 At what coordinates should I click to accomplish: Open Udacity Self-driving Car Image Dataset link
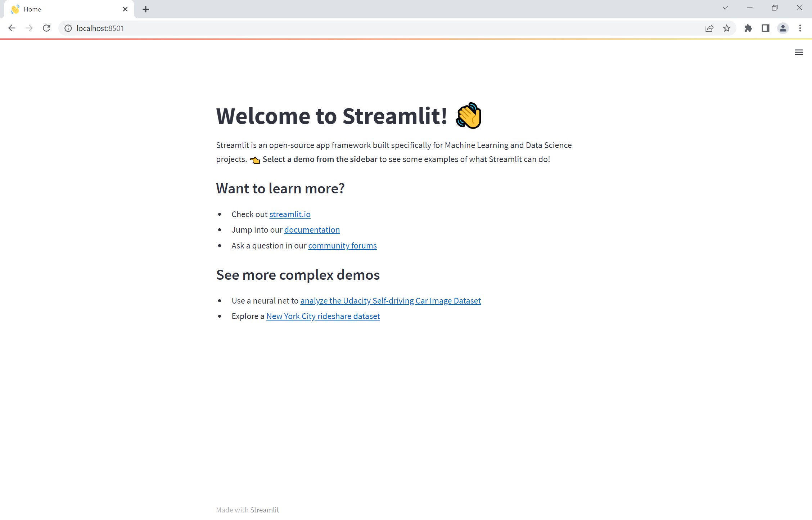391,301
